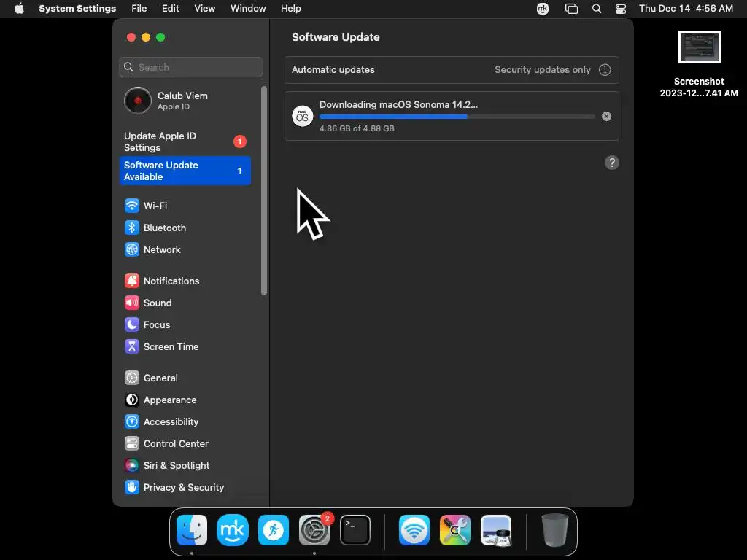This screenshot has width=747, height=560.
Task: Open the Window menu
Action: pyautogui.click(x=248, y=9)
